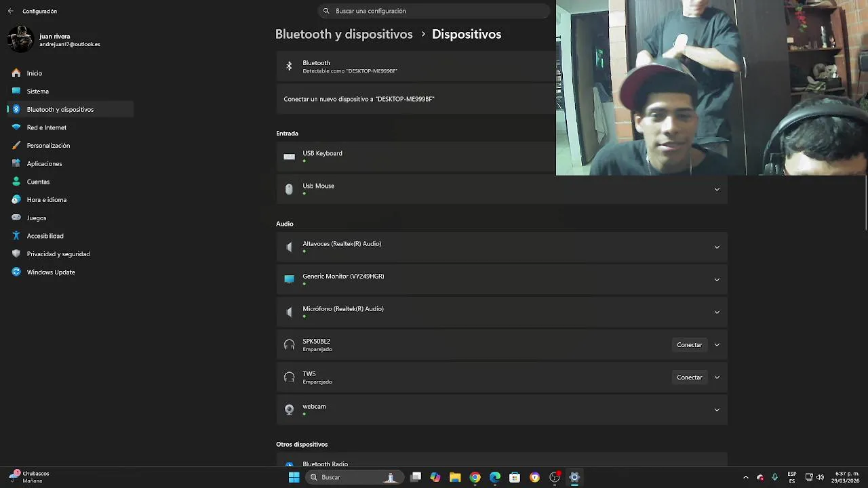868x488 pixels.
Task: Open File Explorer from the taskbar
Action: pos(455,477)
